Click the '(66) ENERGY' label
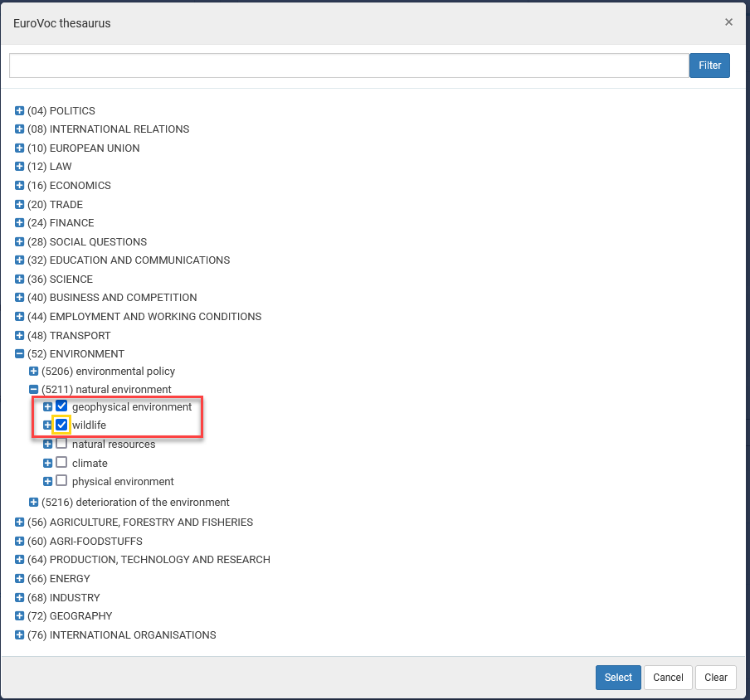 [x=59, y=579]
